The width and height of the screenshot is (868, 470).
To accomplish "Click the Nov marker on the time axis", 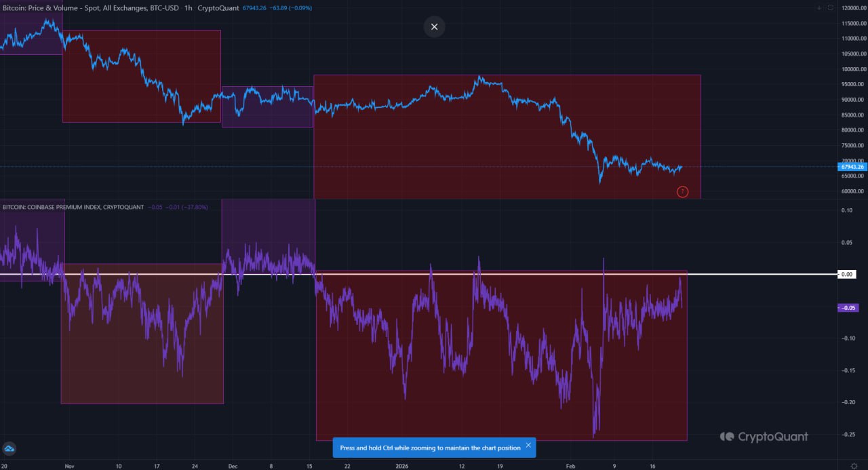I will pos(68,466).
